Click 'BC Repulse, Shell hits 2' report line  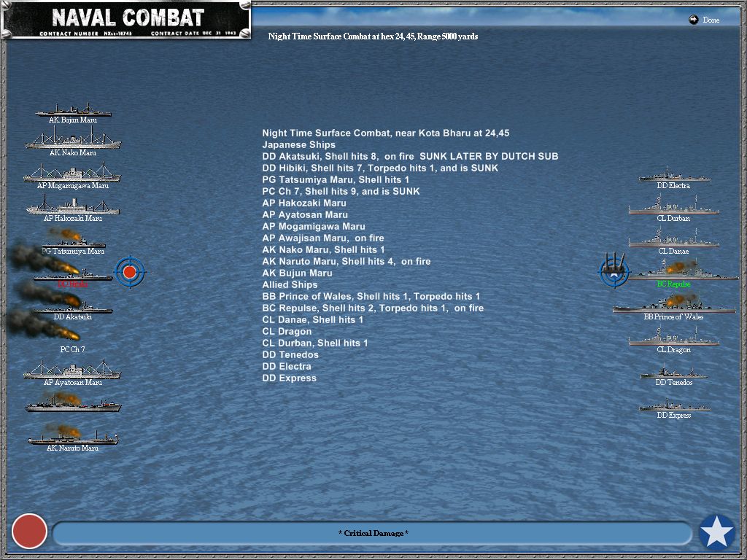click(x=373, y=308)
